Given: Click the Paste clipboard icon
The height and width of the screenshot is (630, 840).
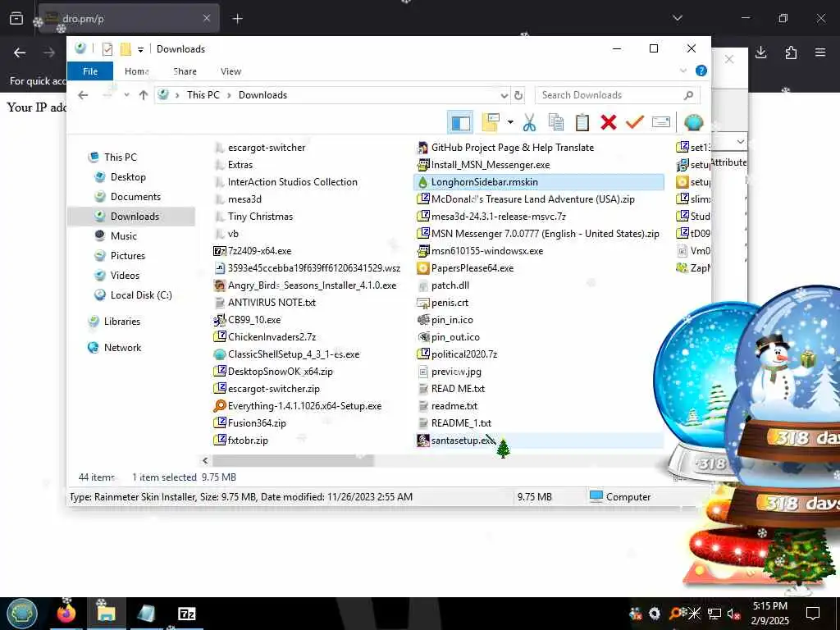Looking at the screenshot, I should (582, 123).
